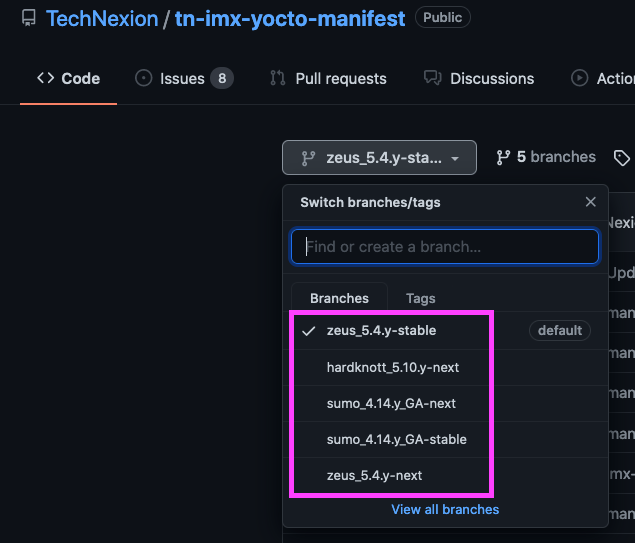The width and height of the screenshot is (635, 543).
Task: Switch to the zeus_5.4.y-next branch
Action: click(445, 475)
